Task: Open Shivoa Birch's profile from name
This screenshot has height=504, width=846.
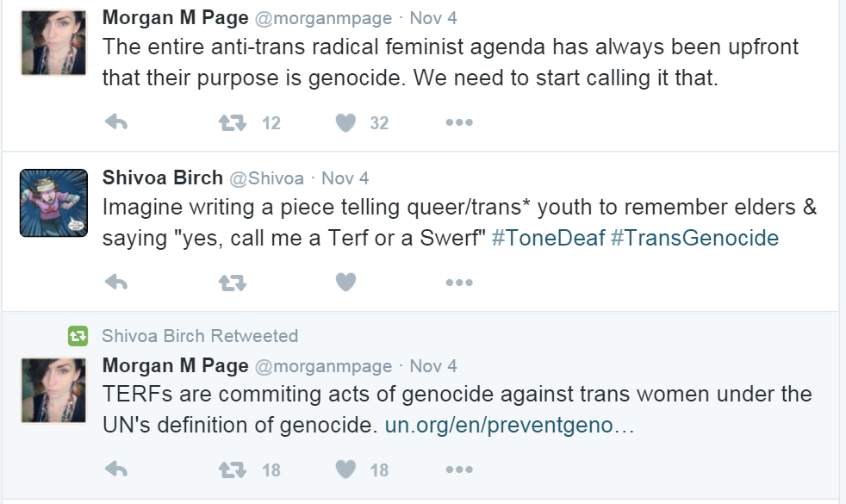Action: [x=161, y=177]
